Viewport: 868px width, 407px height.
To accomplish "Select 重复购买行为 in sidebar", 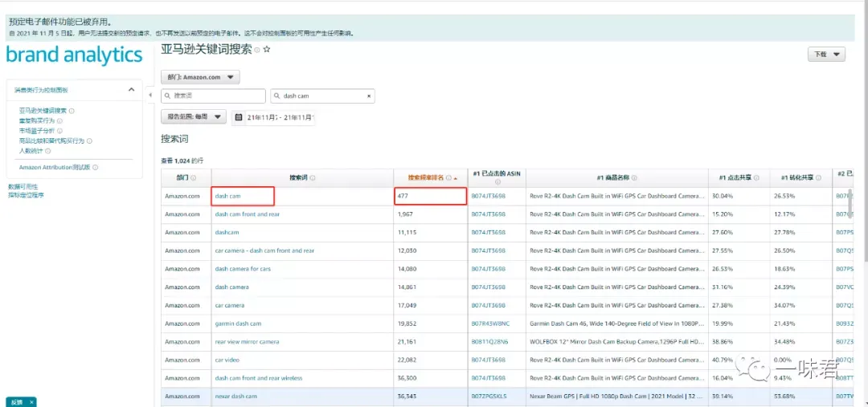I will pyautogui.click(x=37, y=120).
